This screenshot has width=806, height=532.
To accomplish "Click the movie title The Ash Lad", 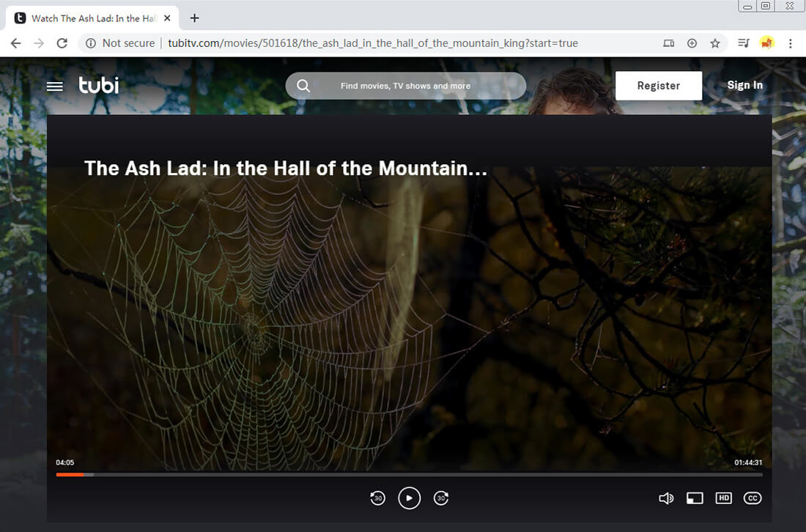I will (x=286, y=169).
